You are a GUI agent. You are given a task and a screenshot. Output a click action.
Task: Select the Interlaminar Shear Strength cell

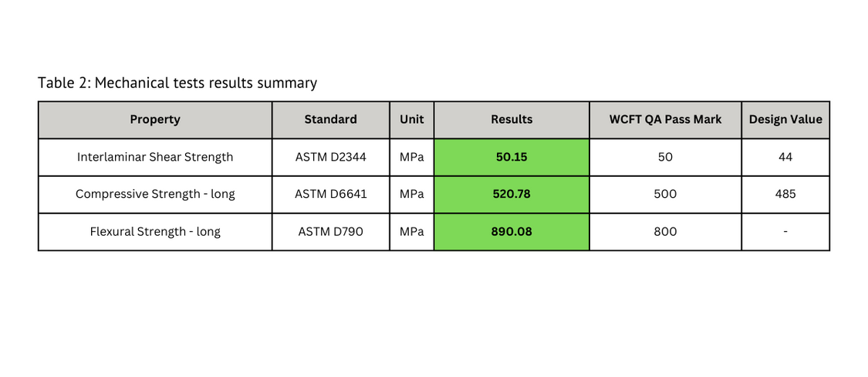tap(155, 157)
